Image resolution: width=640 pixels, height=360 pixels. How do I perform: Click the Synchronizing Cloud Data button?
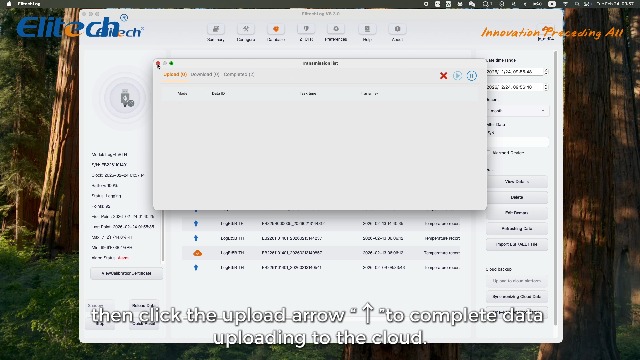517,296
